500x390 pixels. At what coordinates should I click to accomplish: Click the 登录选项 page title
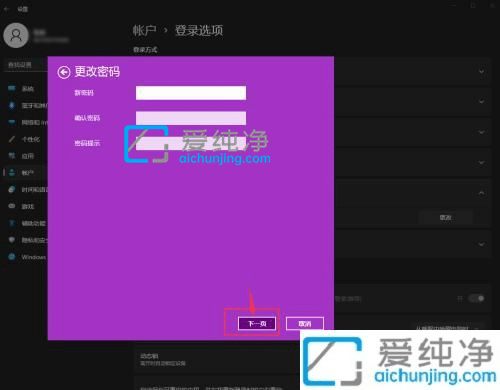pos(199,30)
